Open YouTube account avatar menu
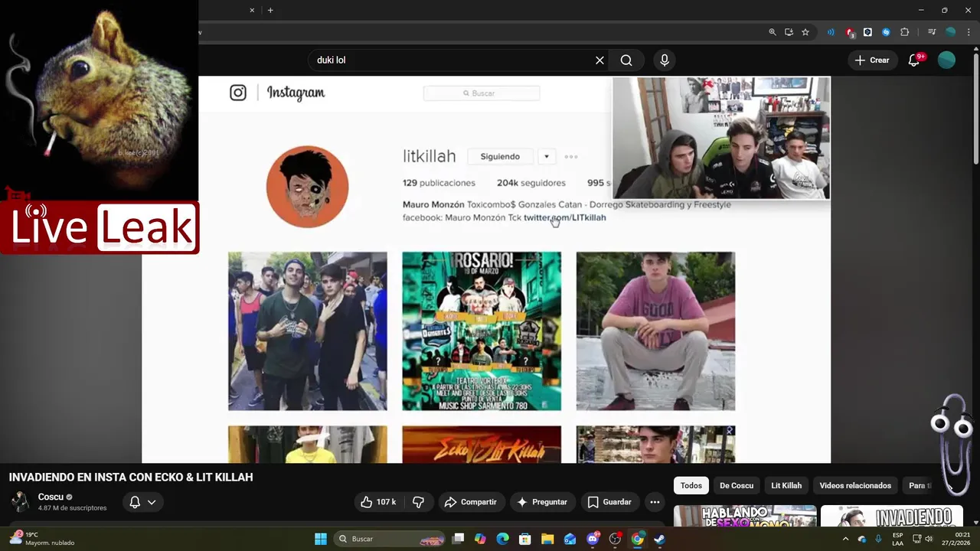This screenshot has width=980, height=551. click(946, 60)
